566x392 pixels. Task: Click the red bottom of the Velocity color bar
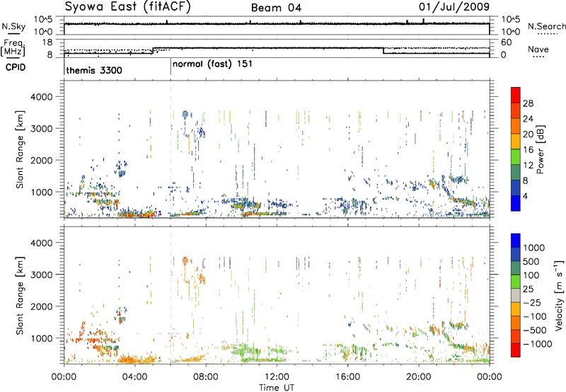(x=516, y=350)
